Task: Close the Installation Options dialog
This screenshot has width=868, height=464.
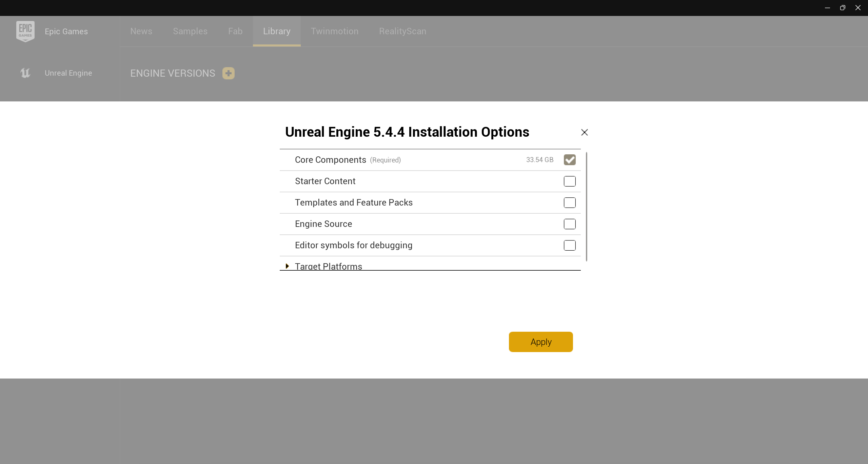Action: pyautogui.click(x=584, y=132)
